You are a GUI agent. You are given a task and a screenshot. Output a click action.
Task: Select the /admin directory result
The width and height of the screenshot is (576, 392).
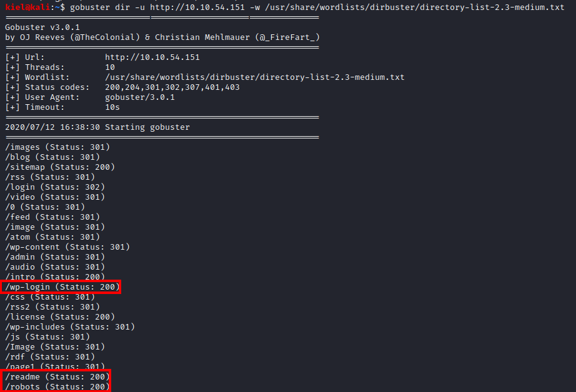pyautogui.click(x=55, y=257)
